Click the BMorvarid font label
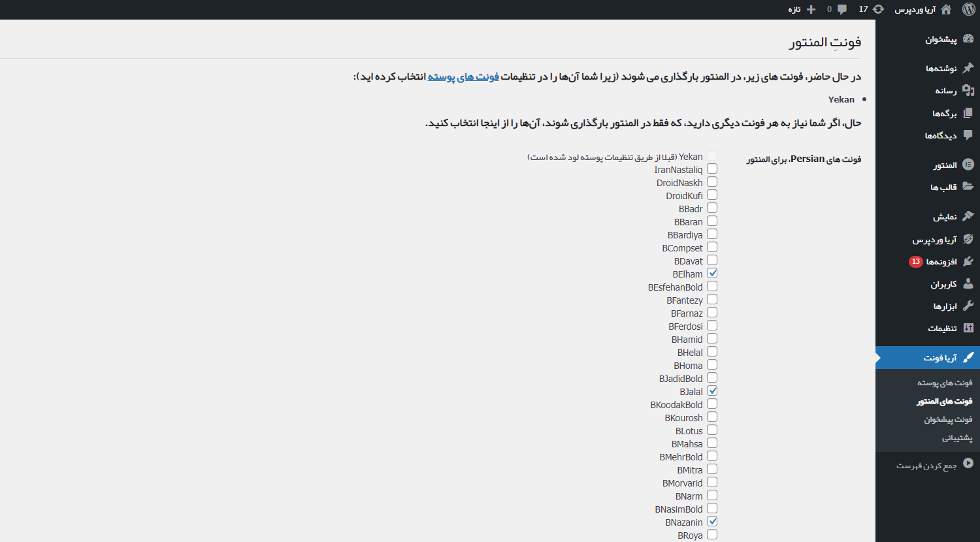Viewport: 980px width, 542px height. coord(683,483)
